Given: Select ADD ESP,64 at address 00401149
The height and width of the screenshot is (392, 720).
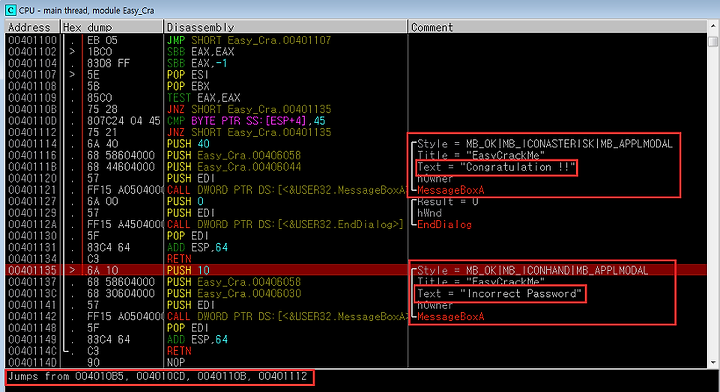Looking at the screenshot, I should tap(197, 339).
